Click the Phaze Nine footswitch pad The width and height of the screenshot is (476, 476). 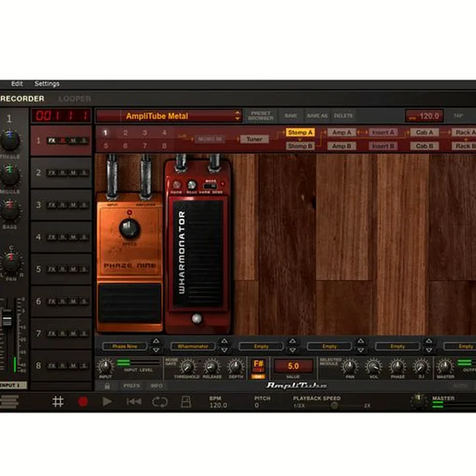130,303
